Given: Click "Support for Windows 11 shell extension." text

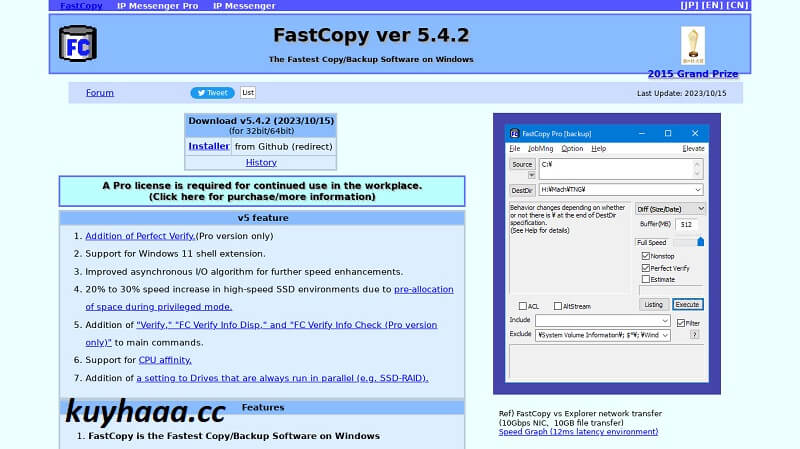Looking at the screenshot, I should tap(175, 254).
